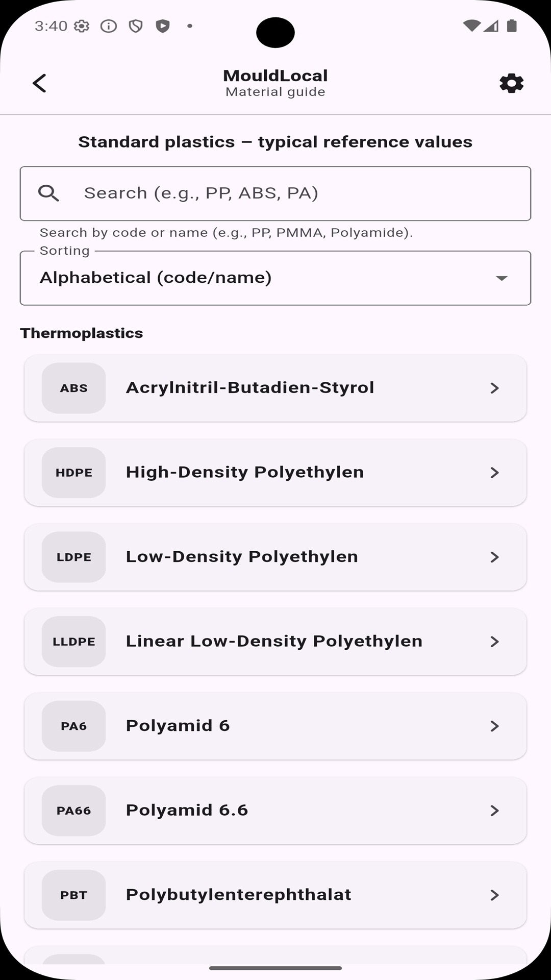
Task: Open the Sorting dropdown arrow
Action: pyautogui.click(x=502, y=278)
